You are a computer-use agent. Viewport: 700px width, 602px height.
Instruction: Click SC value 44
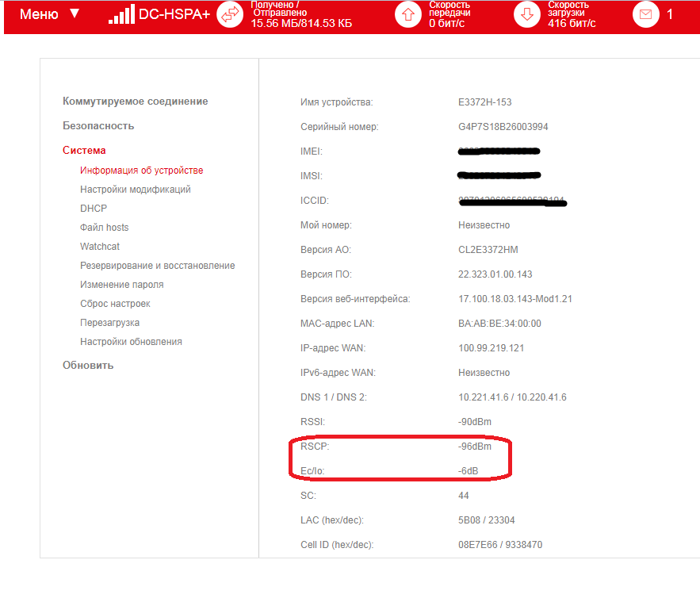pos(464,495)
